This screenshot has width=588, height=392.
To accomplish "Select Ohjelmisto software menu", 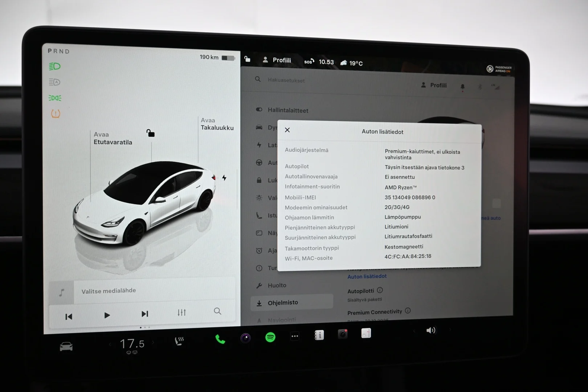I will pyautogui.click(x=291, y=303).
